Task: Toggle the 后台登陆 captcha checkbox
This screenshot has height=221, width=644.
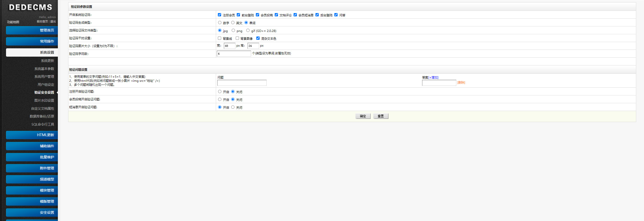Action: 317,15
